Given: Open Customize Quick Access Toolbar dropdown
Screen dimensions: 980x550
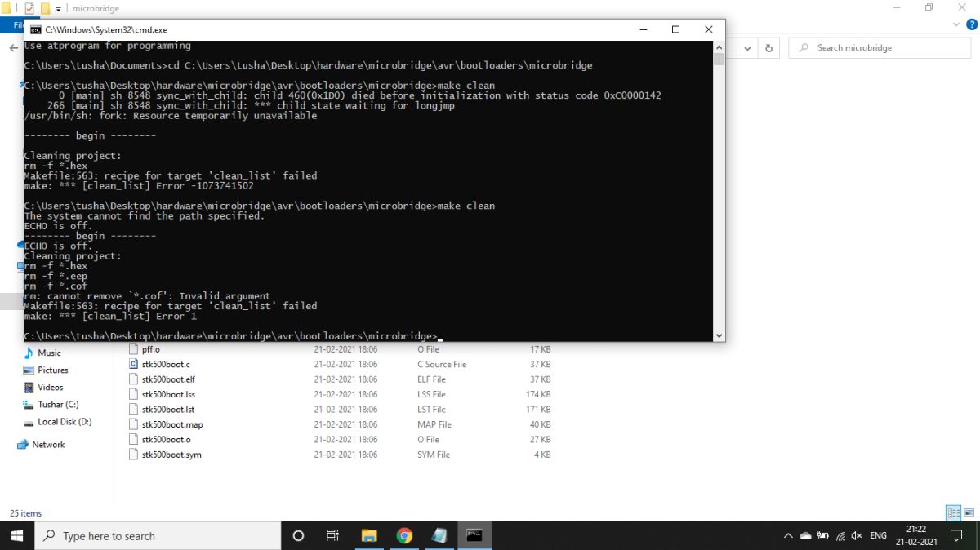Looking at the screenshot, I should tap(58, 8).
